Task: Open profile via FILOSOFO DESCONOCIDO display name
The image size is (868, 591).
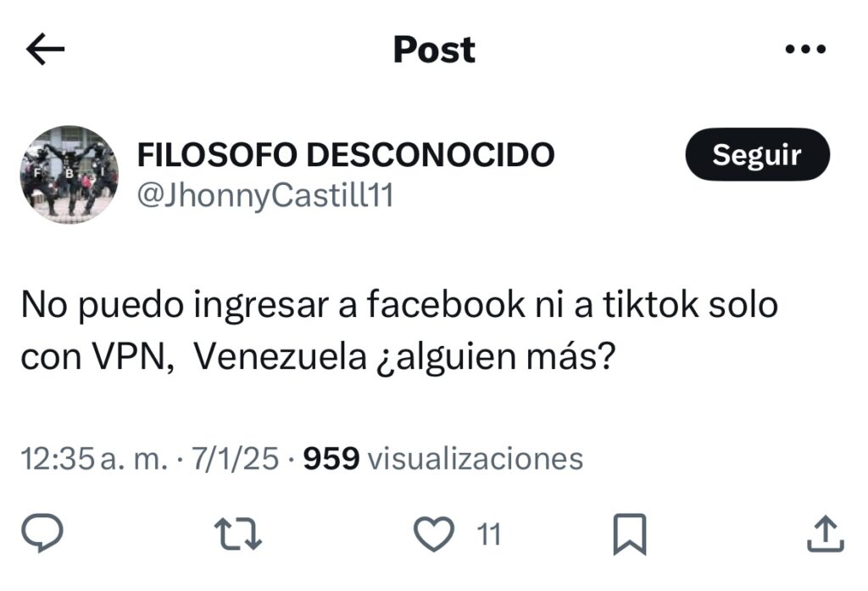Action: tap(346, 154)
